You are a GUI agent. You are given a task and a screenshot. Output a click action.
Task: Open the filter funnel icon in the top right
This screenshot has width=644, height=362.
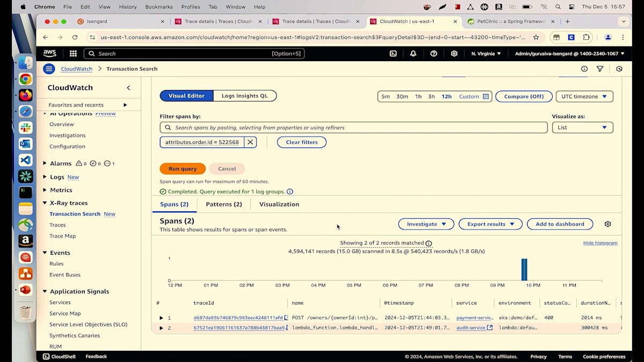[600, 69]
